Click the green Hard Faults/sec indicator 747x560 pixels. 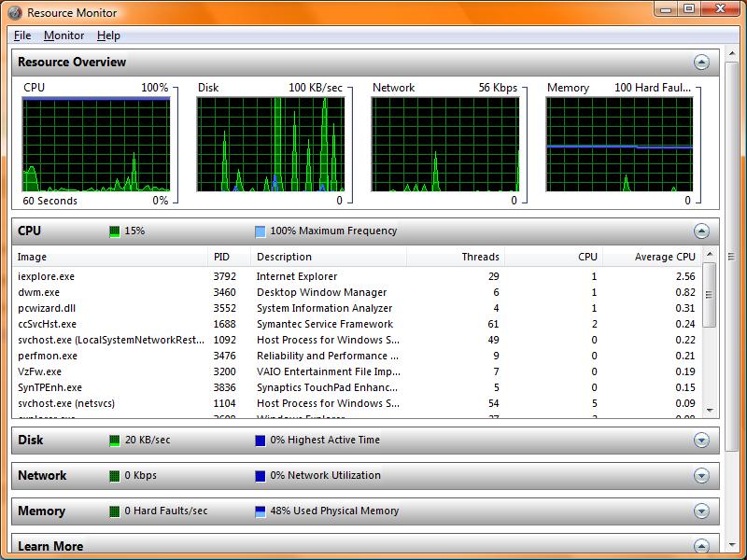(114, 511)
